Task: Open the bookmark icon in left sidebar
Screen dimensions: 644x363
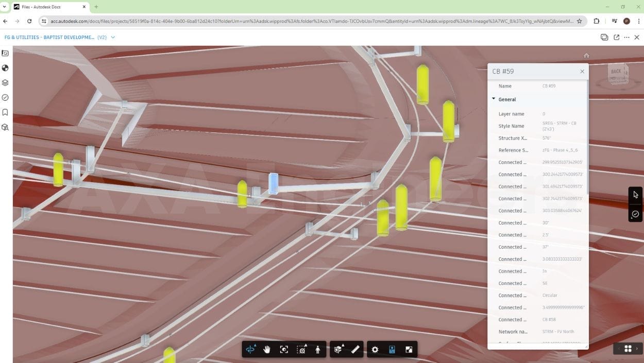Action: click(5, 112)
